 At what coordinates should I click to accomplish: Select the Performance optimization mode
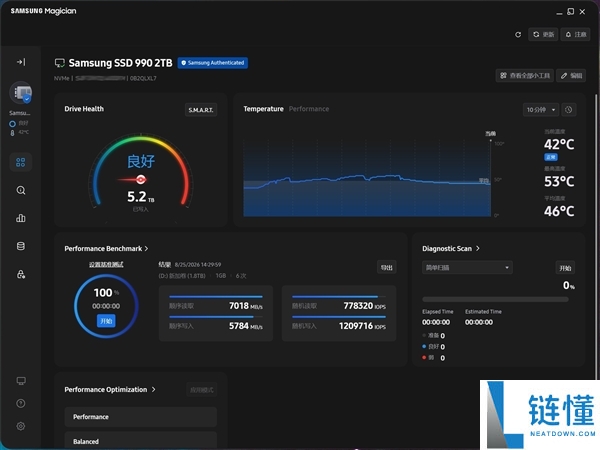(x=141, y=417)
